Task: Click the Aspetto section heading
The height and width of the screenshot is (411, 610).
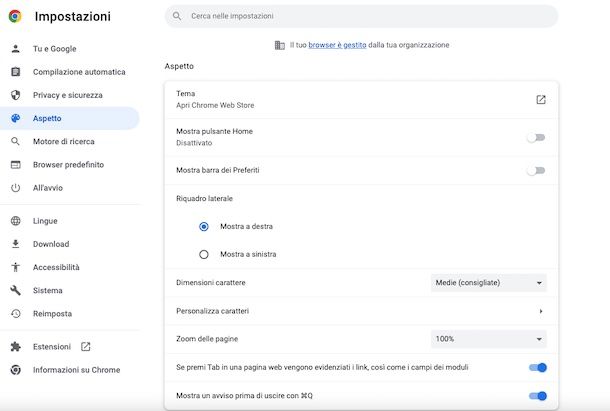Action: (179, 67)
